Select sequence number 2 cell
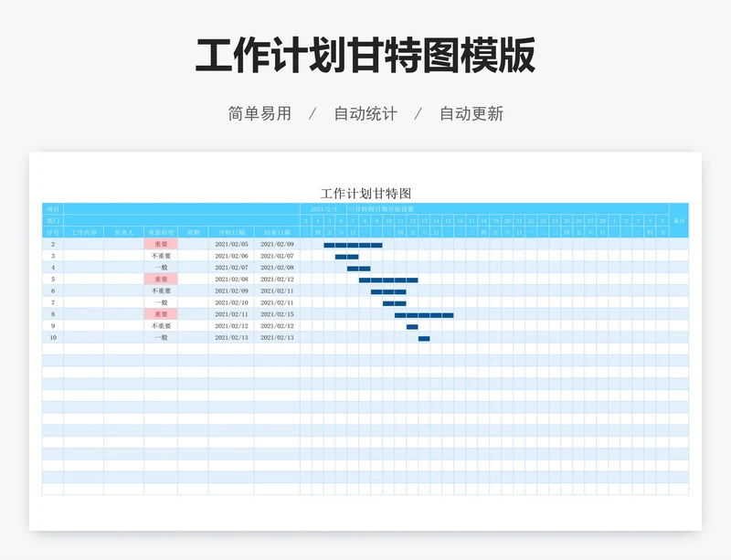The height and width of the screenshot is (560, 731). point(53,244)
